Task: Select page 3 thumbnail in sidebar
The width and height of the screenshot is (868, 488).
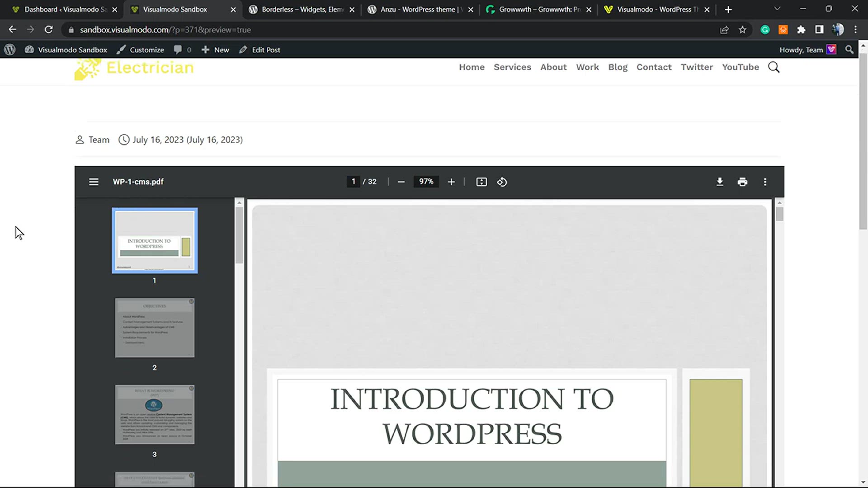Action: coord(155,414)
